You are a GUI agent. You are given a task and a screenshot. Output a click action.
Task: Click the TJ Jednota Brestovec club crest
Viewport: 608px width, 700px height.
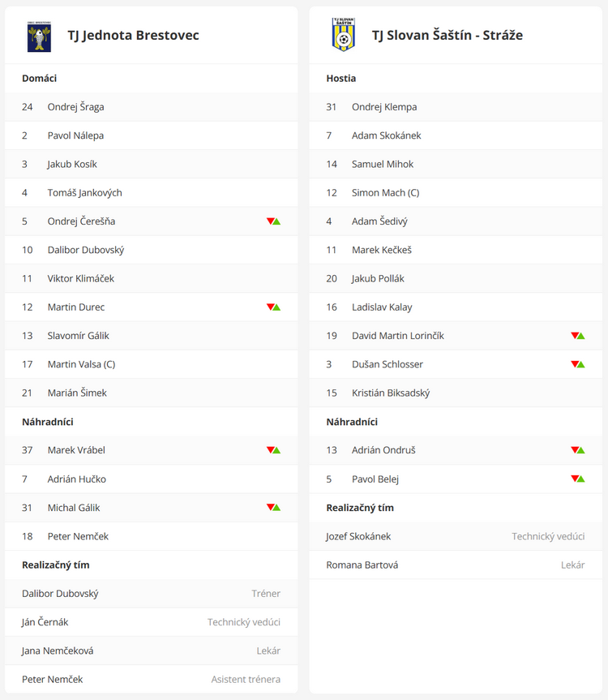(x=39, y=36)
